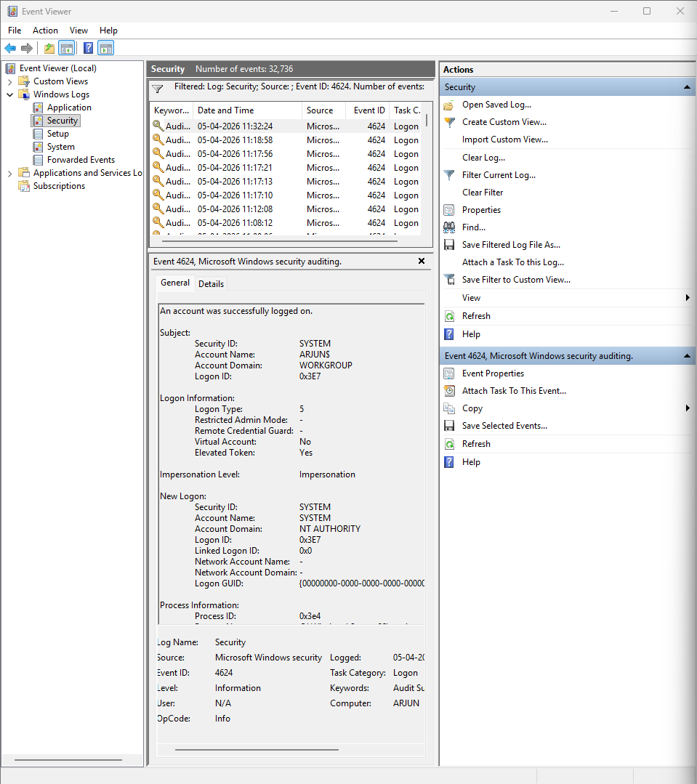Click Import Custom View... action

click(x=504, y=140)
